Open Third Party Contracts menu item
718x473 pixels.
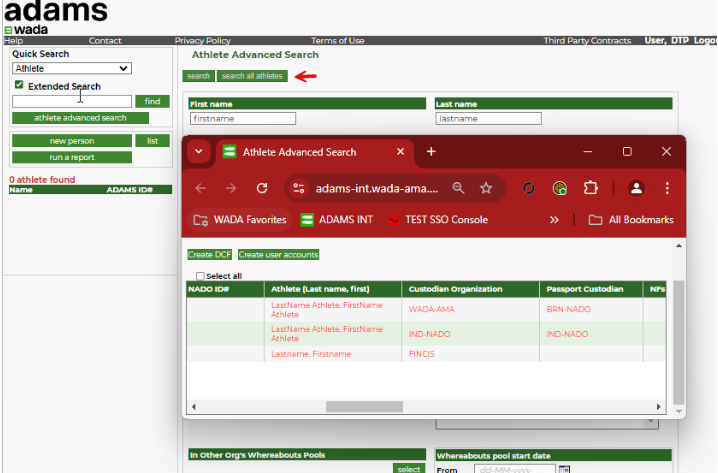pos(587,41)
